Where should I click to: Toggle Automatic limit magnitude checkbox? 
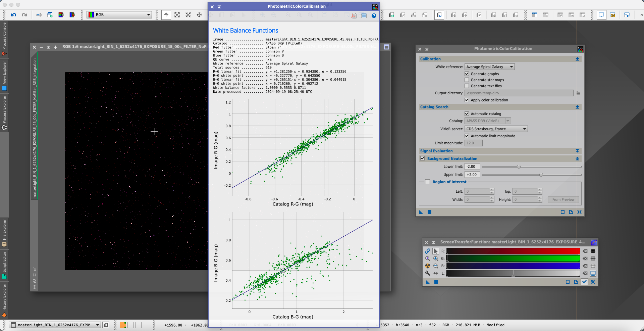coord(467,136)
